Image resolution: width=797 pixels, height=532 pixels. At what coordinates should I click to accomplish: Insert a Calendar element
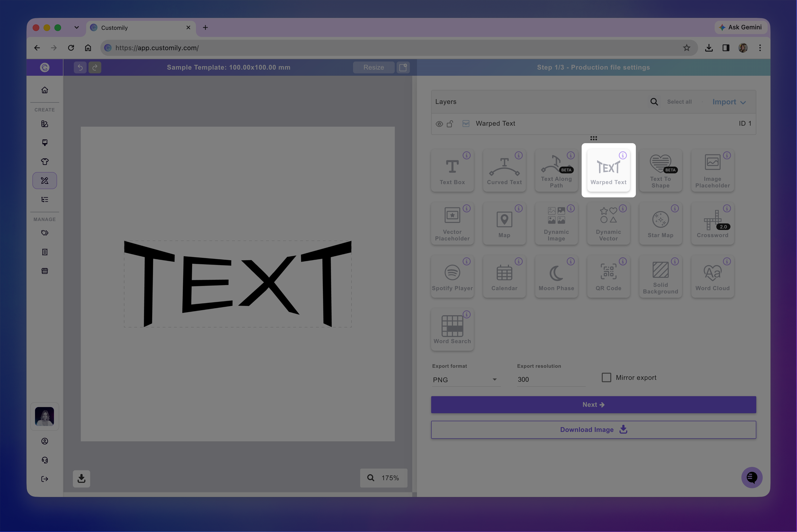[x=504, y=276]
